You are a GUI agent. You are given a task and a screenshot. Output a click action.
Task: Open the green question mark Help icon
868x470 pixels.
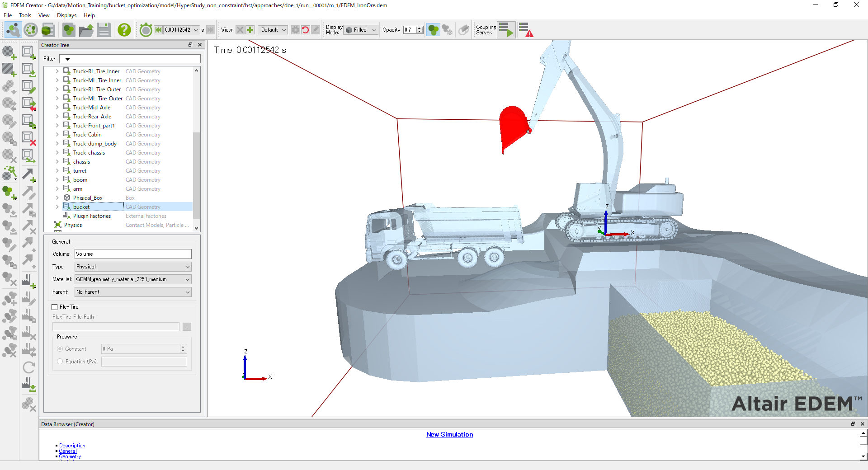click(124, 30)
